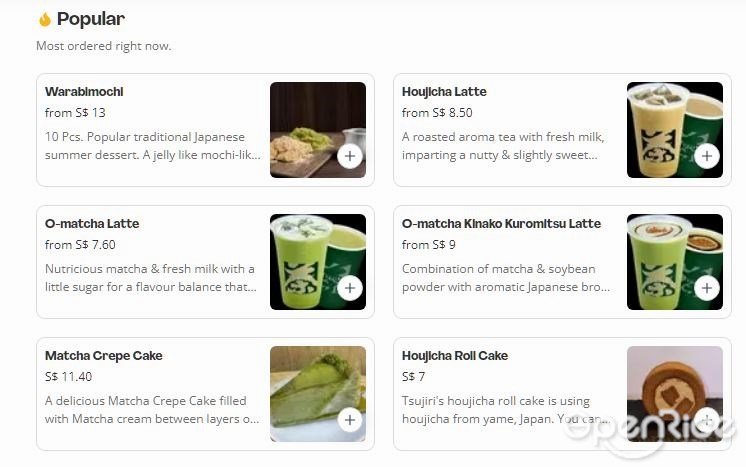This screenshot has height=467, width=746.
Task: Add O-matcha Latte via plus icon
Action: coord(350,288)
